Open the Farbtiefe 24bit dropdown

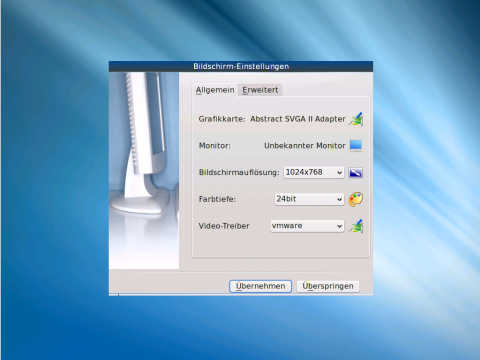309,199
